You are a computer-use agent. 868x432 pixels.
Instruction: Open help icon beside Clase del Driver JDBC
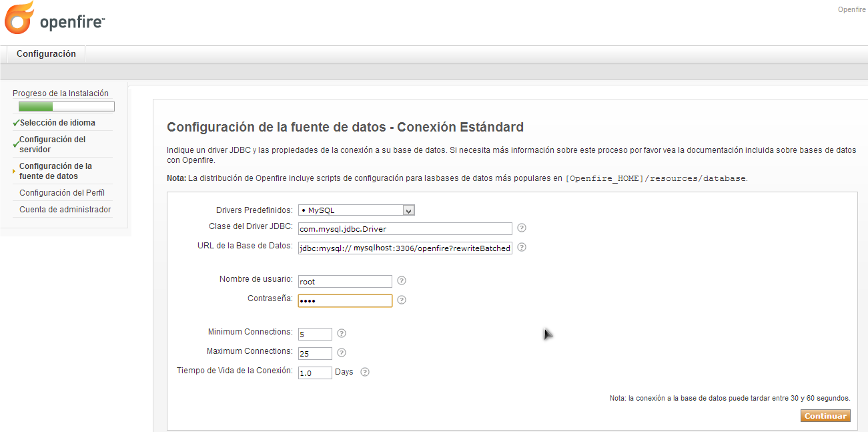click(522, 228)
